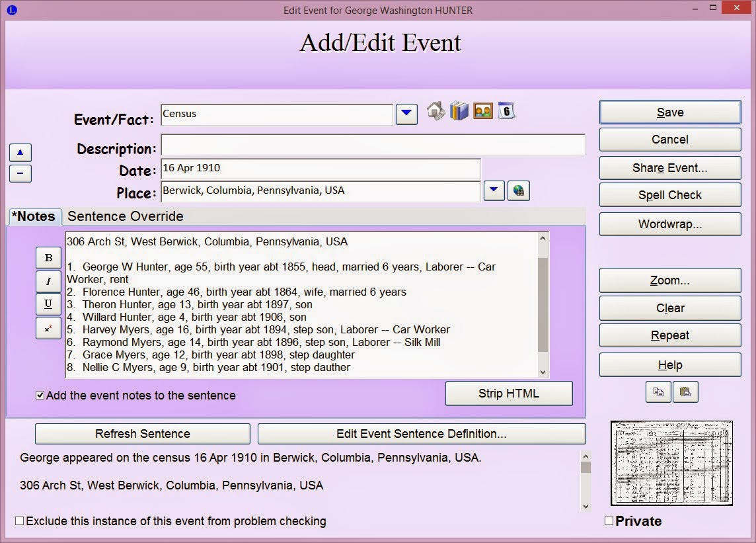Switch to the Sentence Override tab
The width and height of the screenshot is (756, 543).
click(x=126, y=216)
